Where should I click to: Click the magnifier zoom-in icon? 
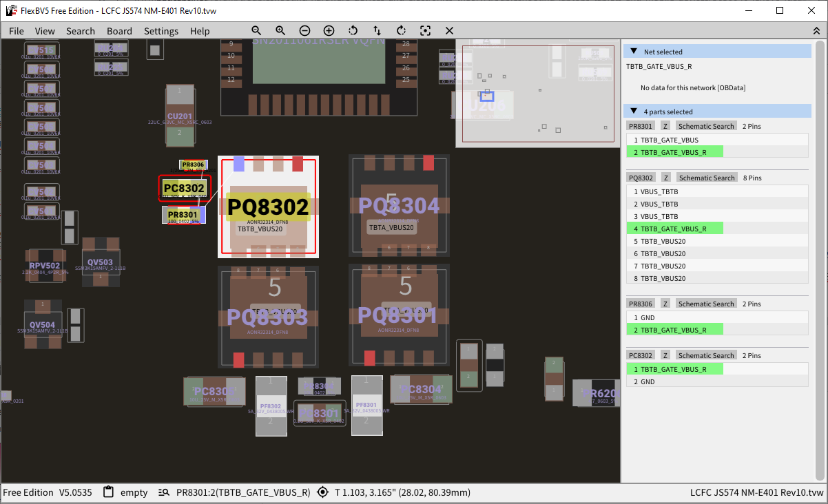(280, 31)
